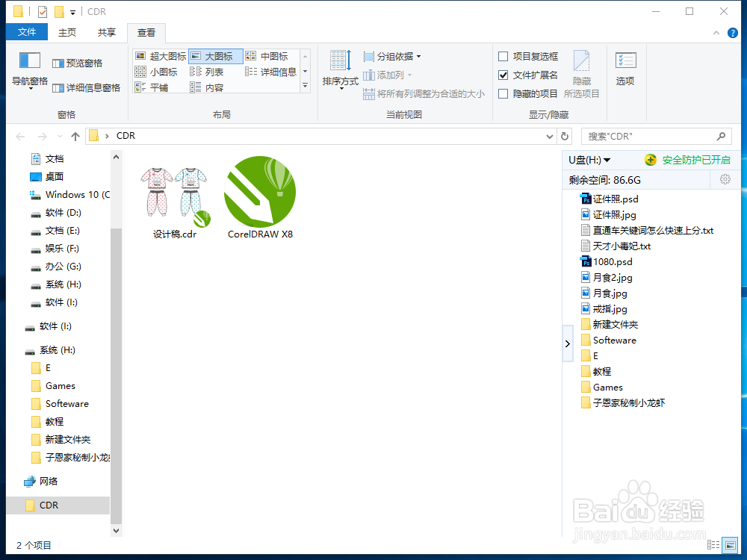Click the properties quick access icon
Viewport: 747px width, 560px height.
point(43,11)
